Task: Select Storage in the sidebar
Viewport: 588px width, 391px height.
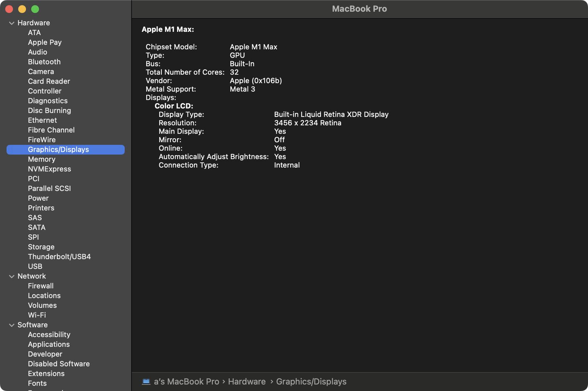Action: (41, 247)
